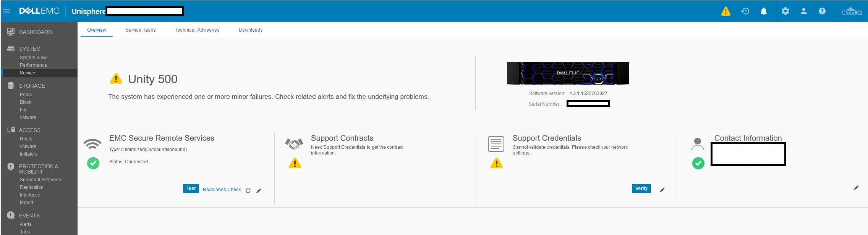Click the Verify credentials button

[641, 188]
